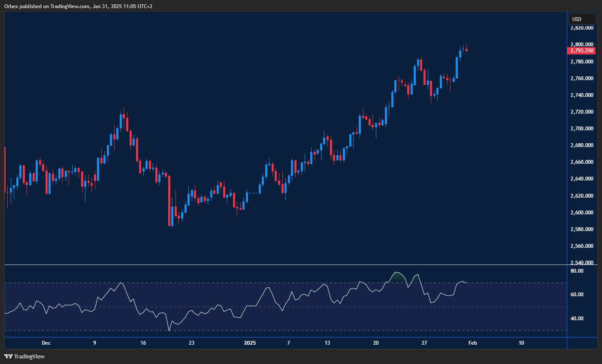This screenshot has width=602, height=364.
Task: Select the Feb label on the timeline
Action: click(x=472, y=343)
